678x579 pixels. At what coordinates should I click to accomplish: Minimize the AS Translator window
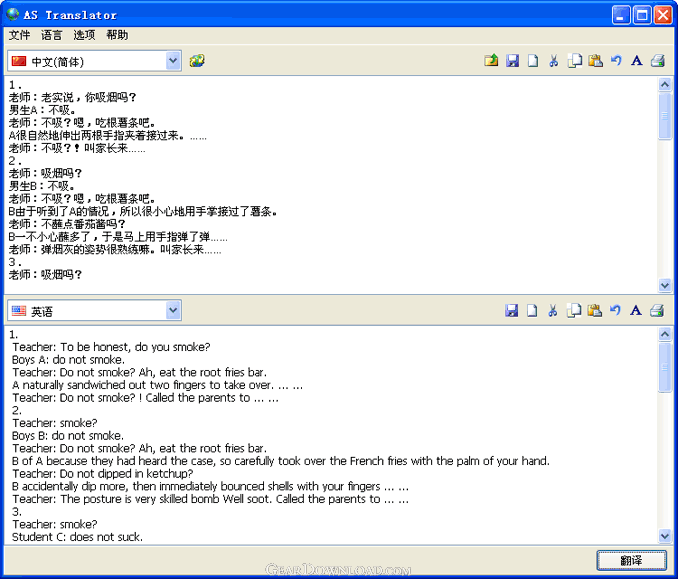tap(621, 15)
